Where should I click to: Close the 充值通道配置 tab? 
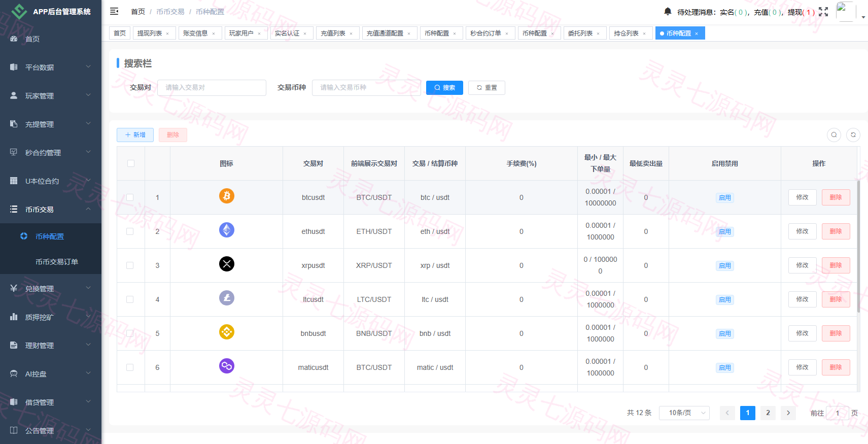(x=409, y=33)
